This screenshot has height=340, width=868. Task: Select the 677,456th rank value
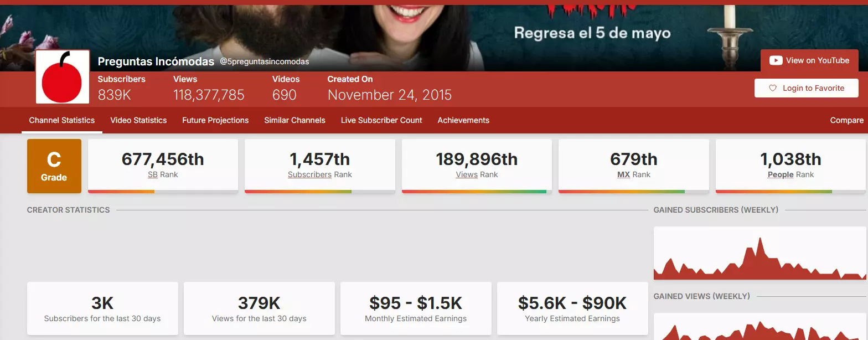(x=163, y=159)
